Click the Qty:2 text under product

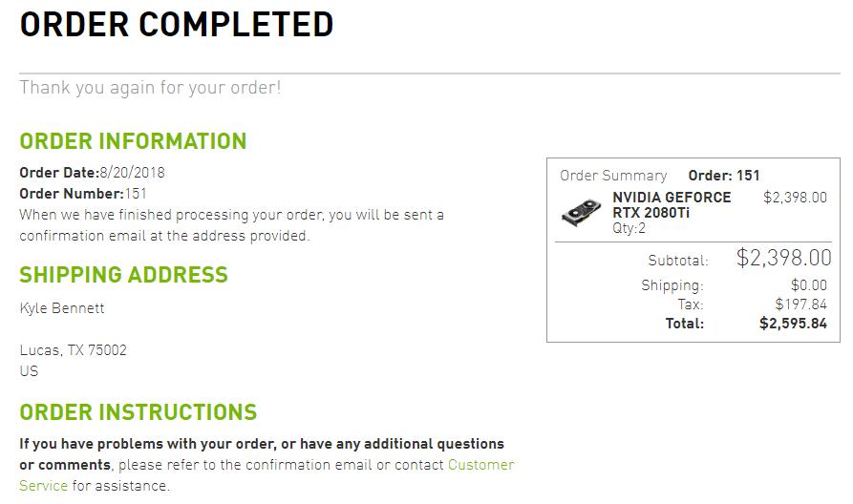tap(629, 228)
